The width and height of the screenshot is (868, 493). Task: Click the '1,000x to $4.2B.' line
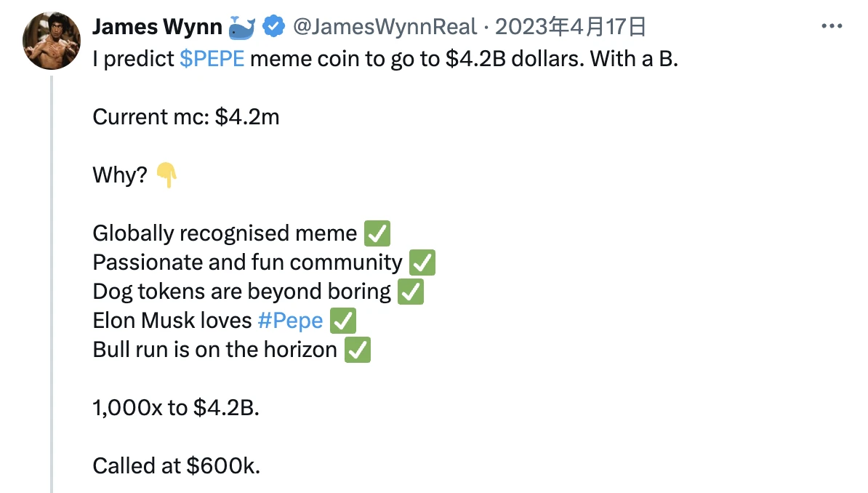coord(176,408)
